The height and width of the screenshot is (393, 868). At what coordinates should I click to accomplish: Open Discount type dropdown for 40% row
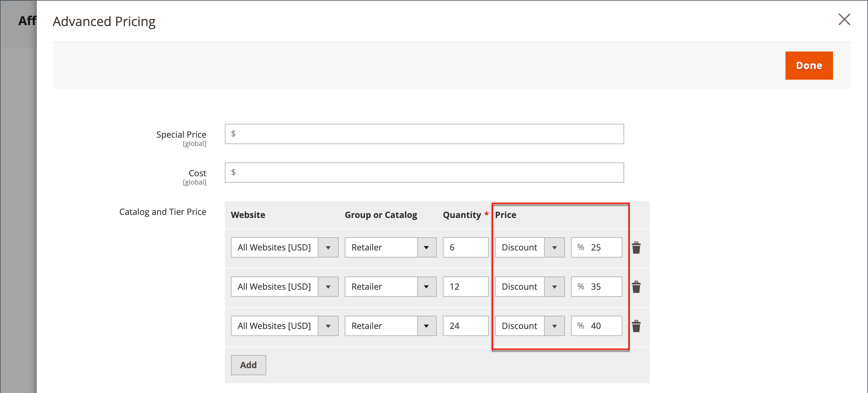click(x=529, y=326)
